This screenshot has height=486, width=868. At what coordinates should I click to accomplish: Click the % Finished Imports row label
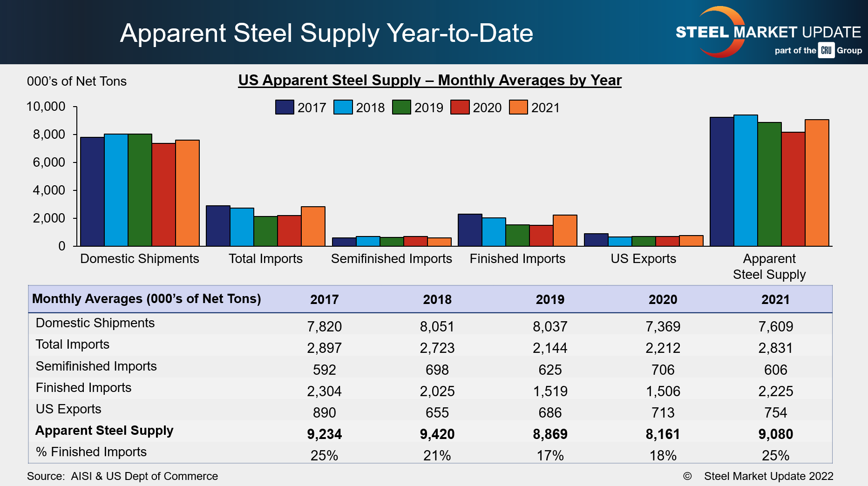(x=91, y=452)
